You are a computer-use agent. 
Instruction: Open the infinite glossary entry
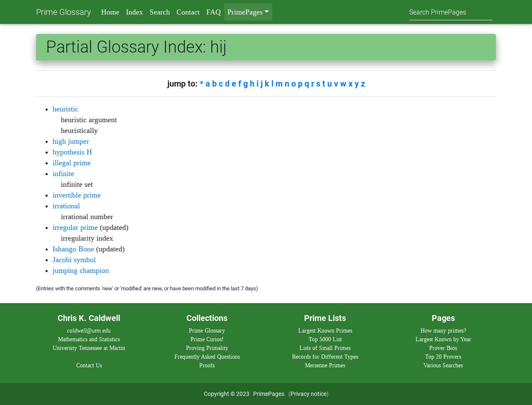[x=63, y=174]
